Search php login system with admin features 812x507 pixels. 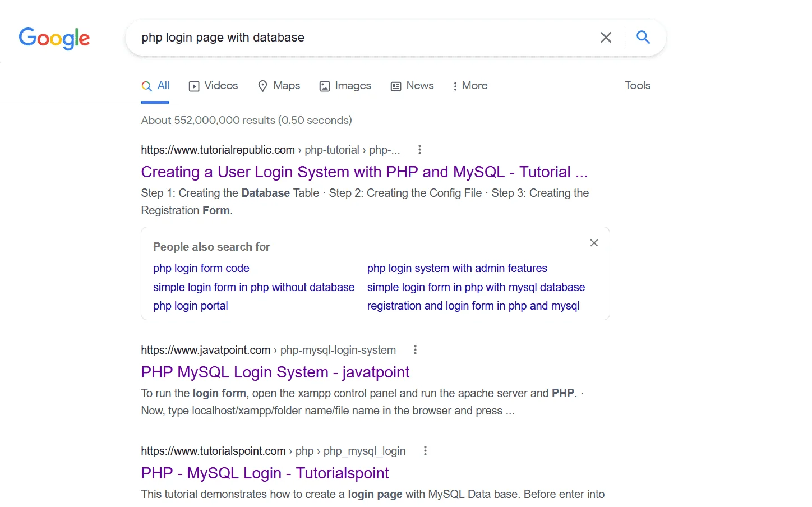457,269
